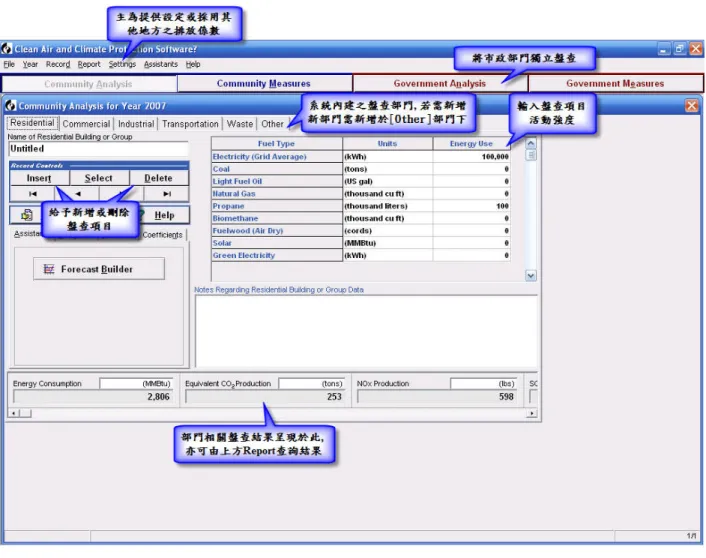Open the Year menu
This screenshot has height=558, width=706.
tap(30, 64)
